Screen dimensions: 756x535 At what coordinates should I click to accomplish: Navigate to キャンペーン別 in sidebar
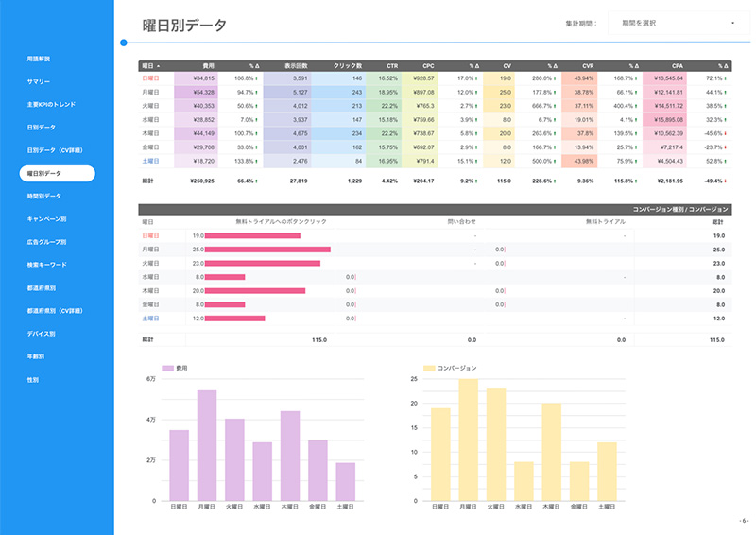tap(45, 218)
